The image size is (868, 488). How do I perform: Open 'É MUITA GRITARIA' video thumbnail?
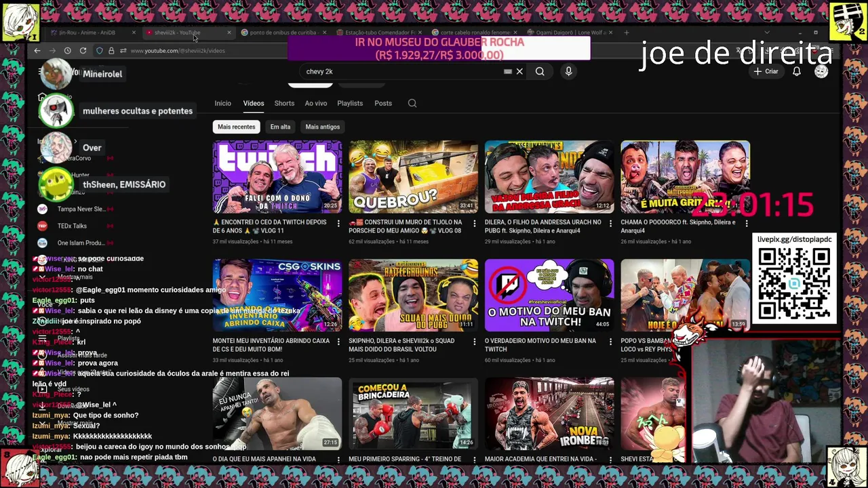(x=685, y=177)
